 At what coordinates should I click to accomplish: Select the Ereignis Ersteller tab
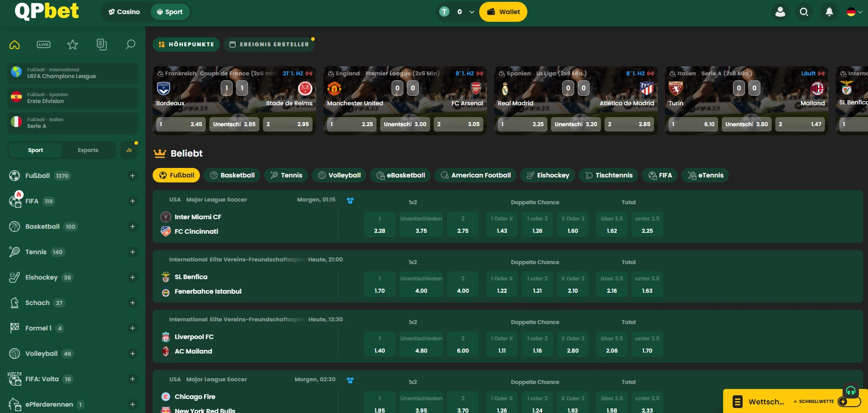tap(269, 44)
